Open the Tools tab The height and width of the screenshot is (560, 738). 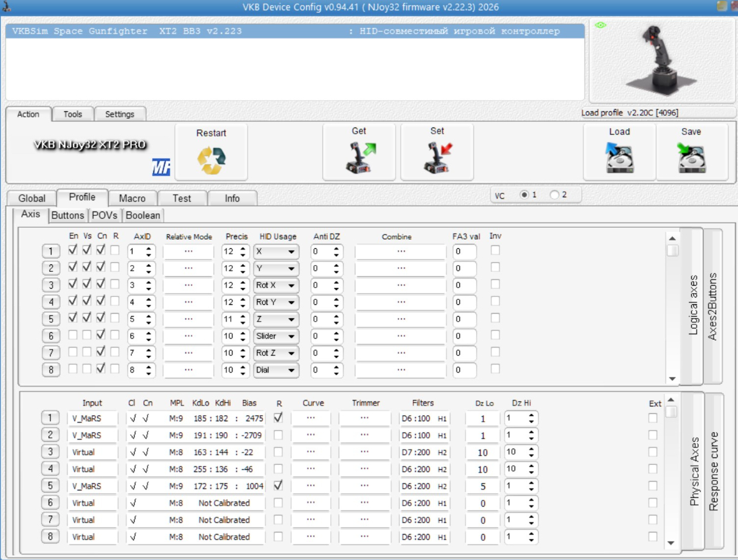pyautogui.click(x=72, y=114)
